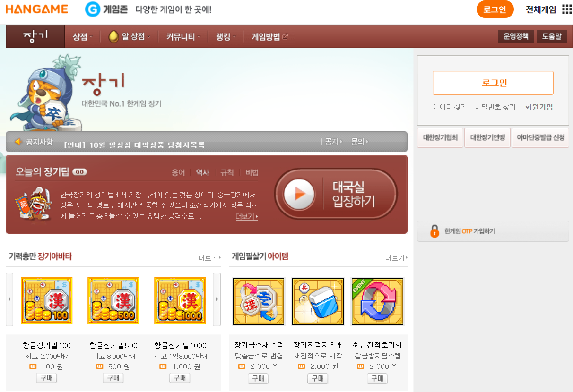Open the 아이디 찾기 link

coord(450,107)
